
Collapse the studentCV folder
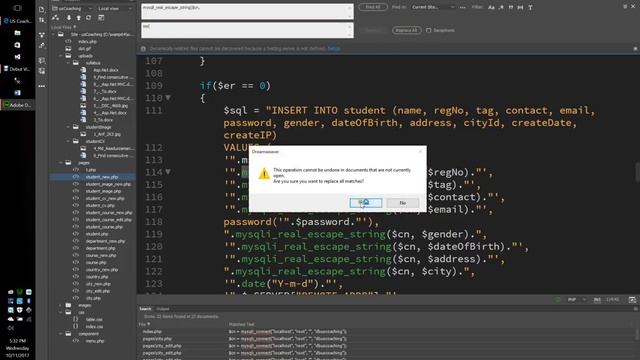[68, 141]
